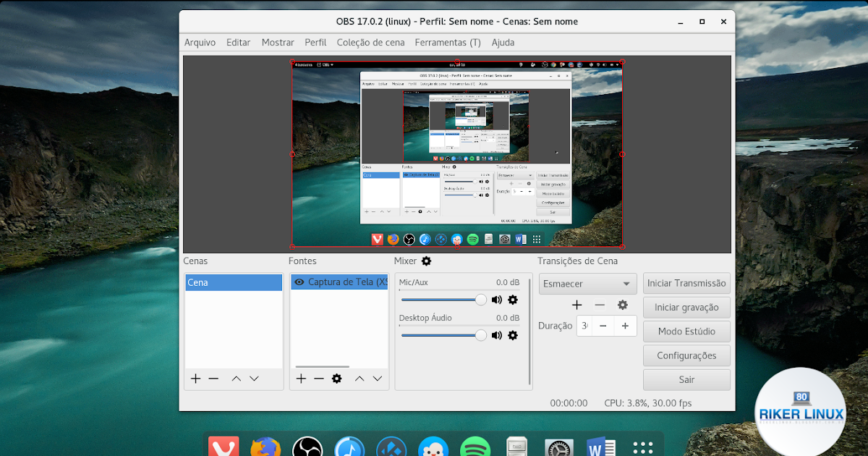Viewport: 868px width, 456px height.
Task: Open Mic/Aux audio settings gear
Action: pos(513,300)
